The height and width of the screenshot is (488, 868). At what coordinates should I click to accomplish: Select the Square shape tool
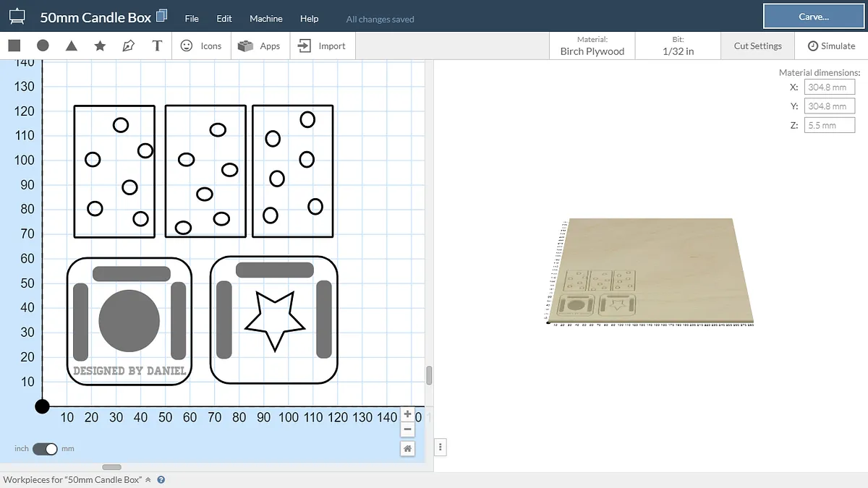tap(14, 46)
